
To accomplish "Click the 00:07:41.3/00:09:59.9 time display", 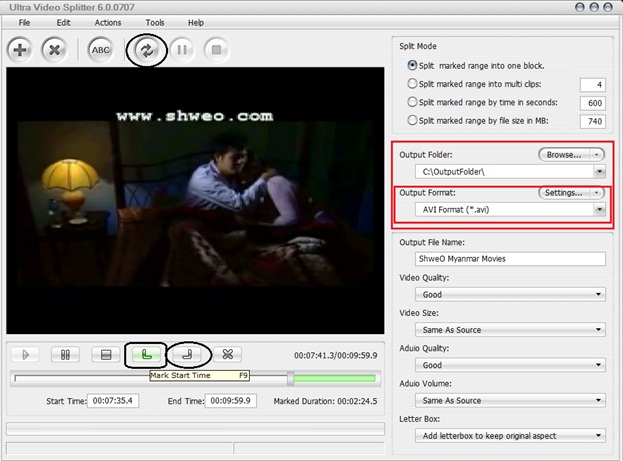I will 335,355.
